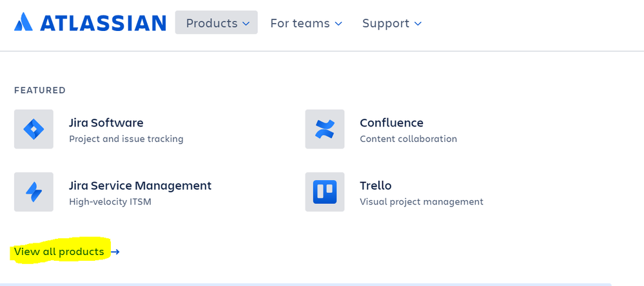Image resolution: width=644 pixels, height=286 pixels.
Task: Click the ATLASSIAN wordmark text
Action: [103, 23]
